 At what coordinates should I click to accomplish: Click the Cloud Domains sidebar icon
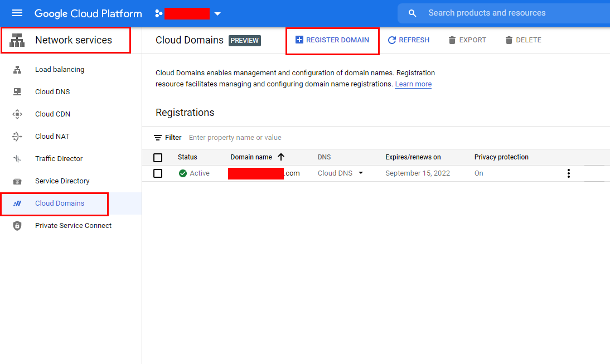click(x=17, y=203)
